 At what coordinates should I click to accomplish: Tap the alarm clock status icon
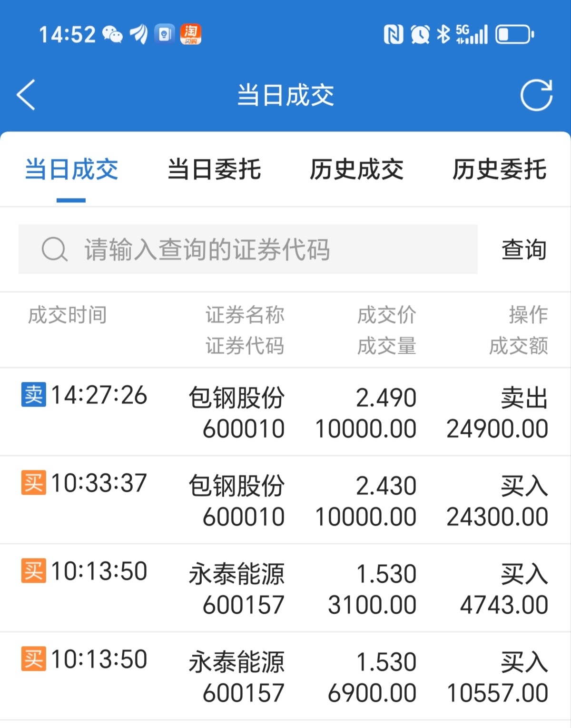420,34
